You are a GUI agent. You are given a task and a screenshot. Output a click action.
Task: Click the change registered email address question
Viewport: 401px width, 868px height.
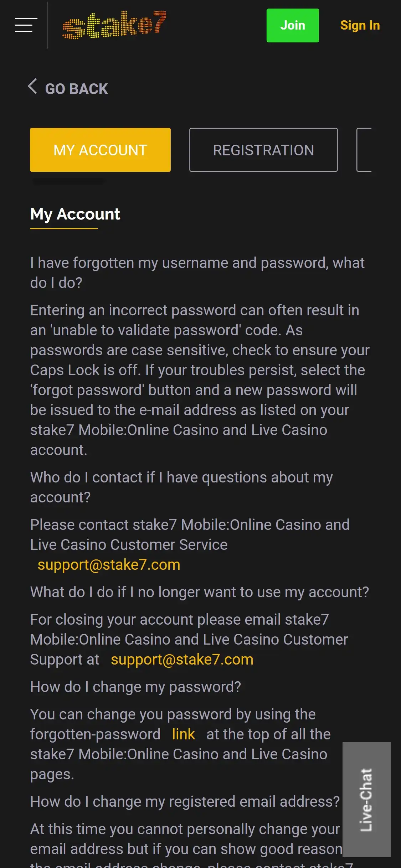coord(185,802)
